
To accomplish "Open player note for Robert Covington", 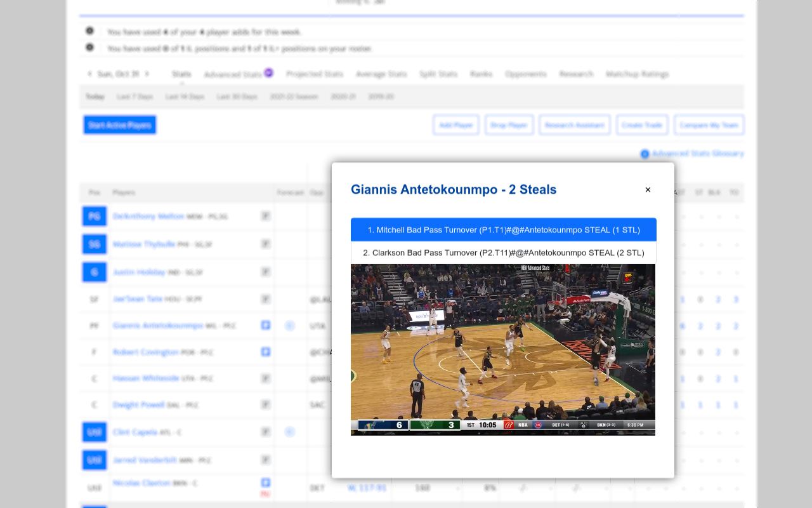I will point(266,352).
